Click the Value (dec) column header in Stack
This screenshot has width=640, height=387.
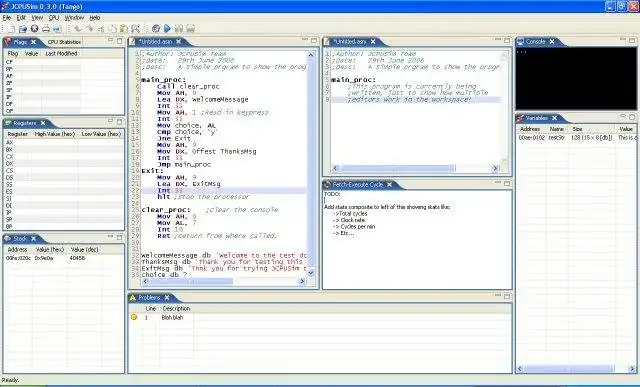[x=85, y=249]
